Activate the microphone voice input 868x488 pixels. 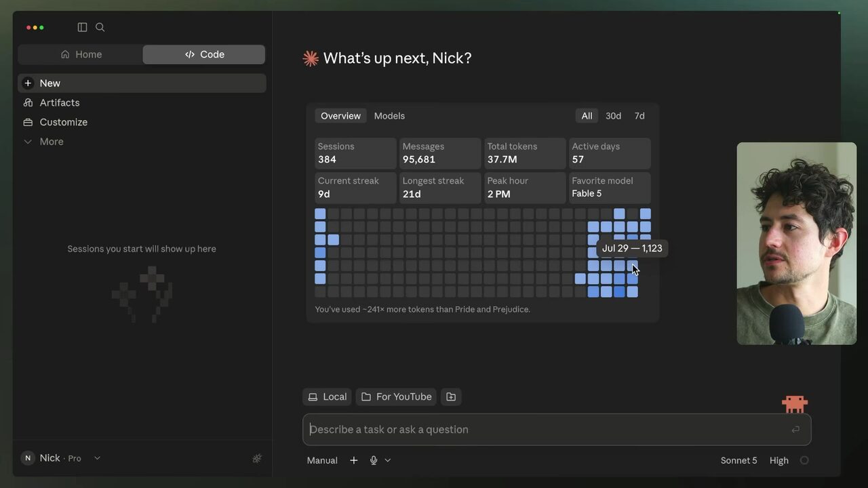[x=374, y=460]
